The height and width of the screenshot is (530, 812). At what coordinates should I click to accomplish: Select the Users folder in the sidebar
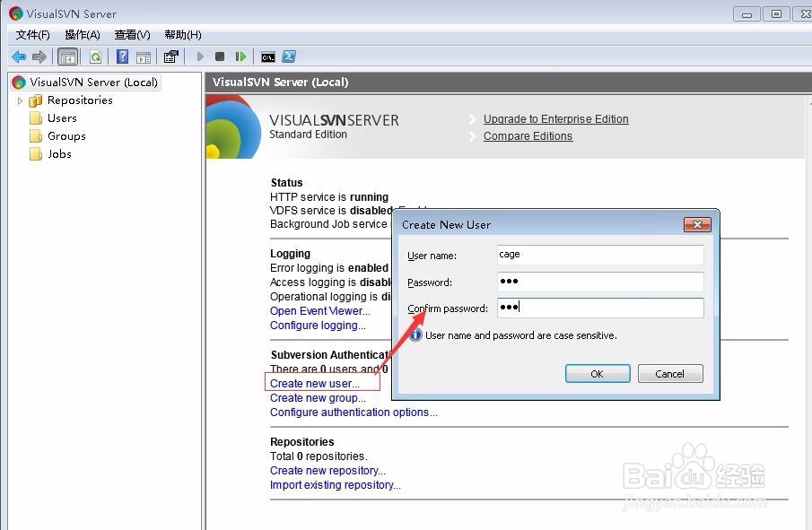(x=59, y=117)
